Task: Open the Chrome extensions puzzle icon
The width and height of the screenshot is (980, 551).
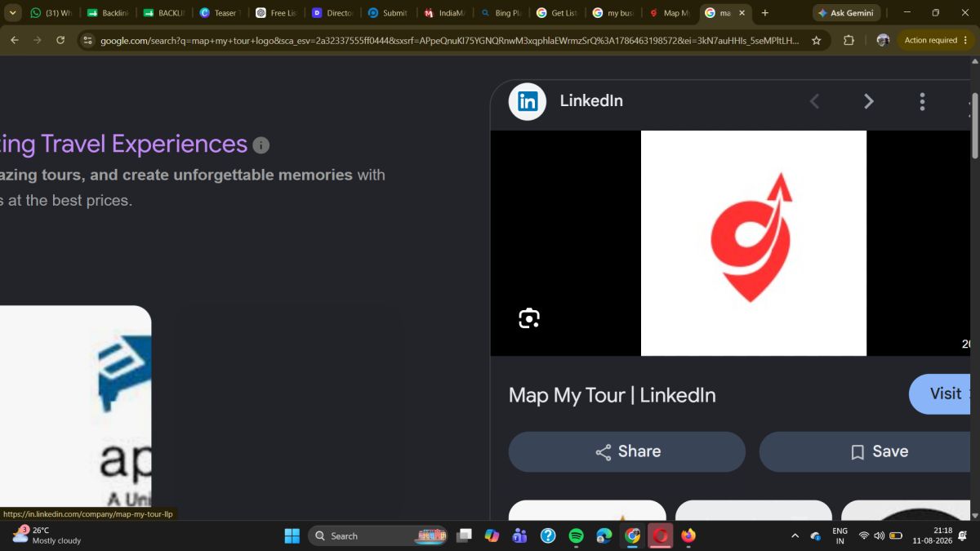Action: (x=849, y=40)
